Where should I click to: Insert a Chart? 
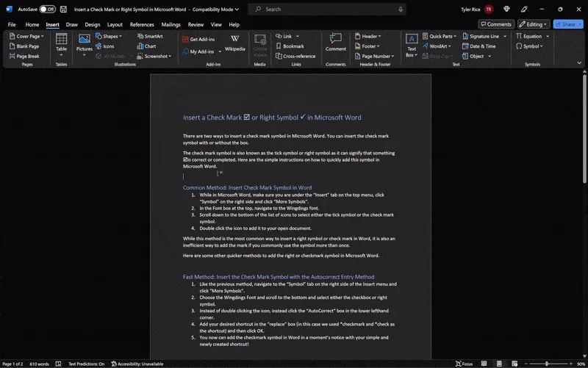click(146, 46)
